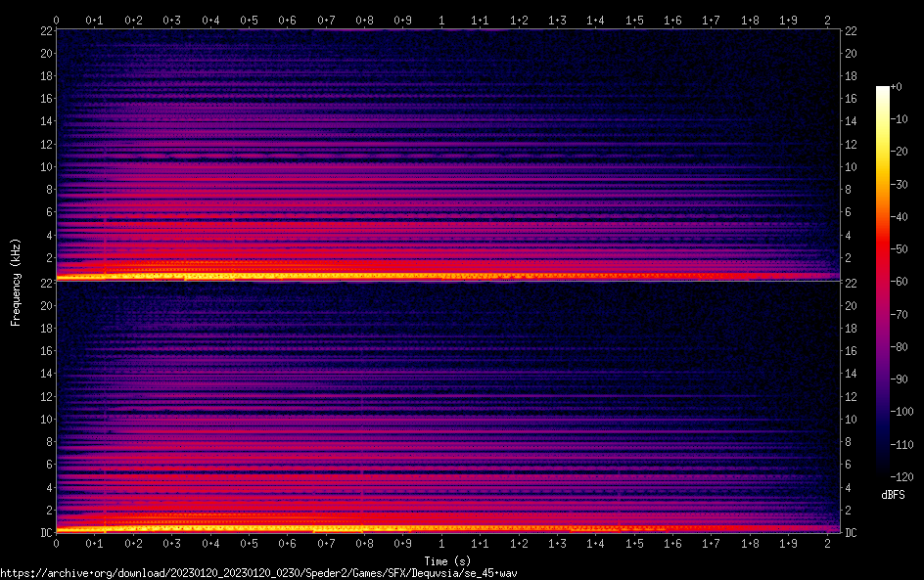Click the dBFS label under the color scale
This screenshot has height=580, width=924.
pos(893,496)
